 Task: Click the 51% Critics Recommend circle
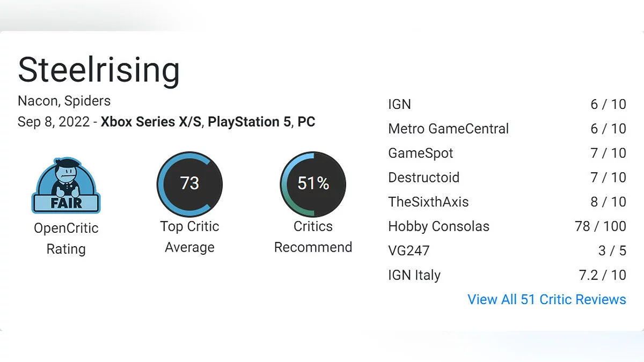coord(313,184)
